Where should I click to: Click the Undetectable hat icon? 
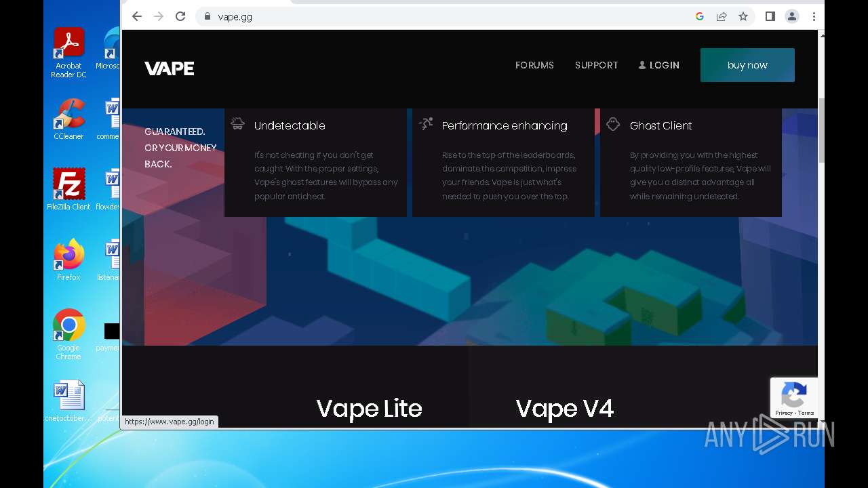pos(237,123)
